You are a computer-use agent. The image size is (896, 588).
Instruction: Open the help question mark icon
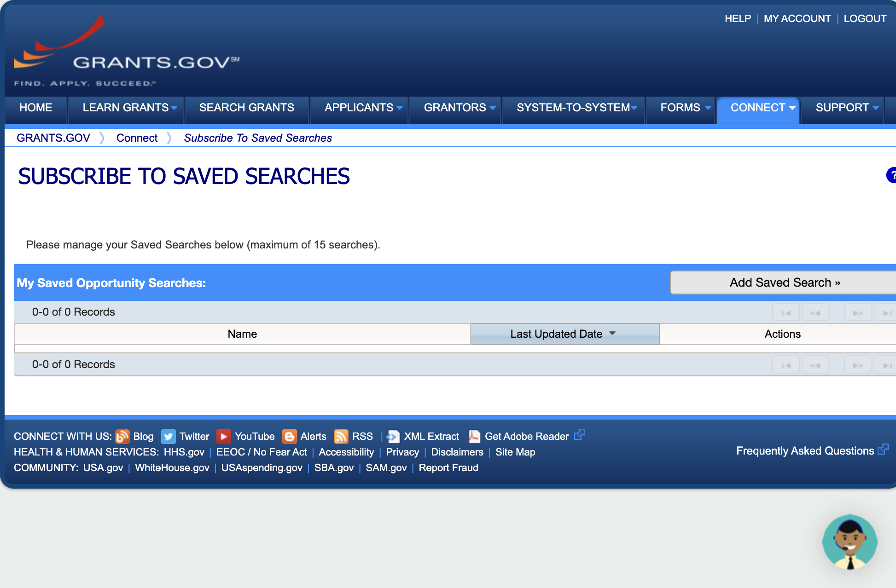(x=891, y=175)
